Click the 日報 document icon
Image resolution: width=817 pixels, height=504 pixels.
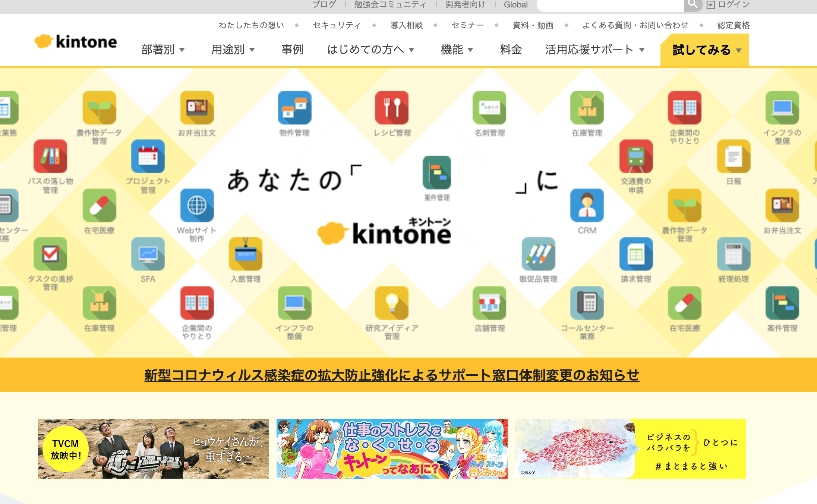(x=734, y=156)
